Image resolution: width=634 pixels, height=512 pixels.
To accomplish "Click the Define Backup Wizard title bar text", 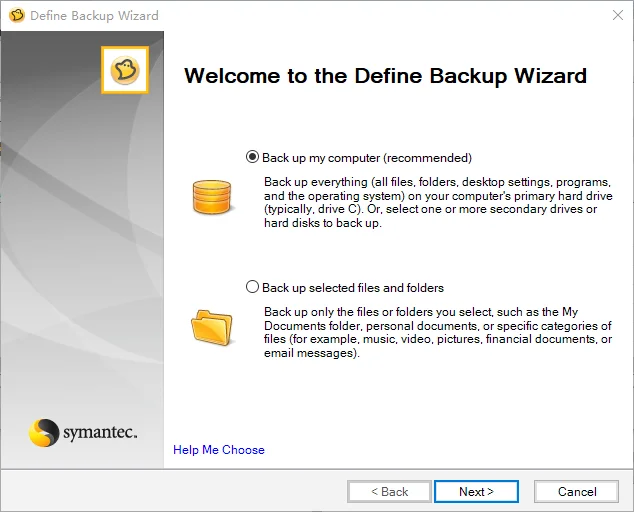I will pos(94,16).
